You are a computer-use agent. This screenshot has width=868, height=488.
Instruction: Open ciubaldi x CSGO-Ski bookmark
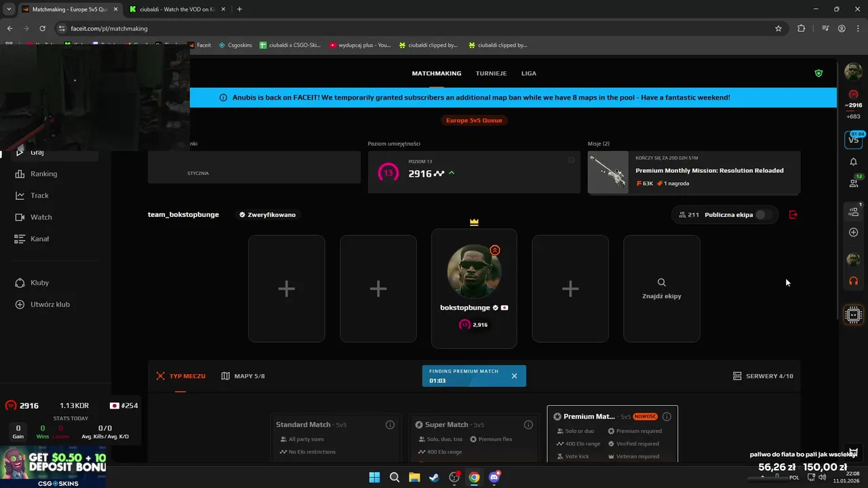pyautogui.click(x=290, y=45)
